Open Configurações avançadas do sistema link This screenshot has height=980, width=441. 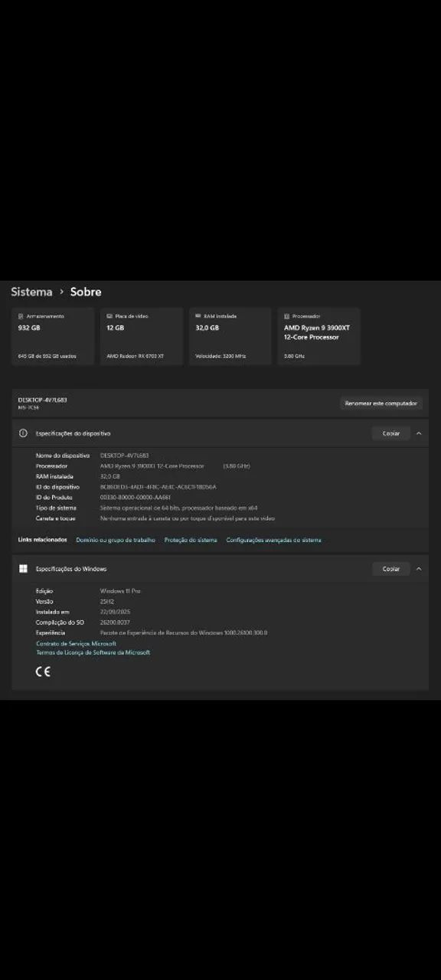coord(274,540)
